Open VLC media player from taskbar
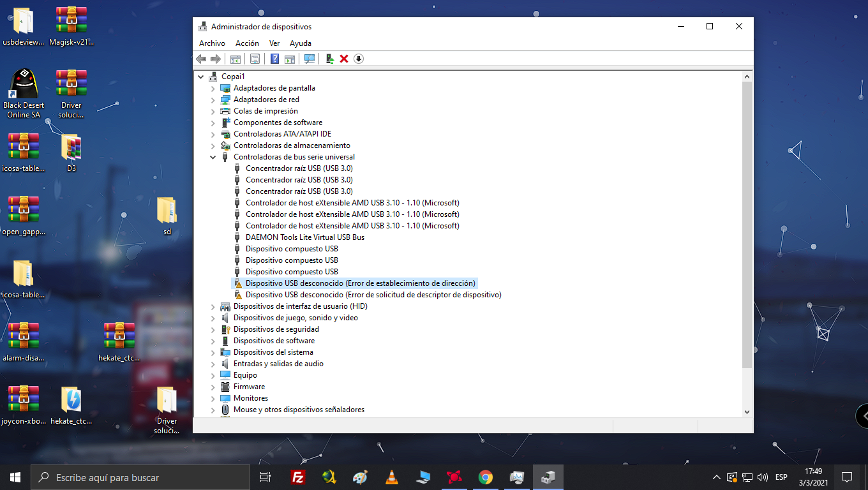 click(x=392, y=477)
